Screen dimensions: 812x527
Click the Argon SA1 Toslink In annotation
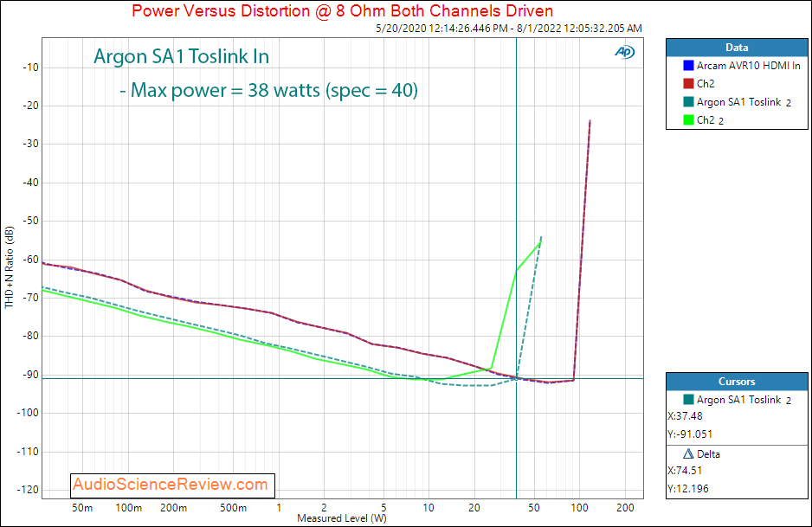coord(181,56)
